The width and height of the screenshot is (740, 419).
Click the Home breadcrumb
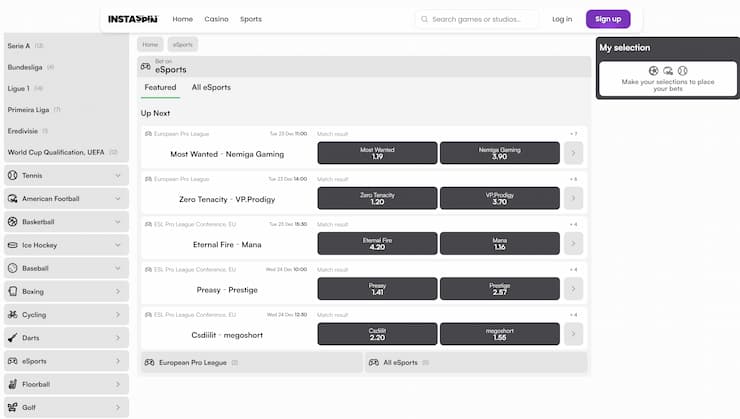click(x=150, y=44)
